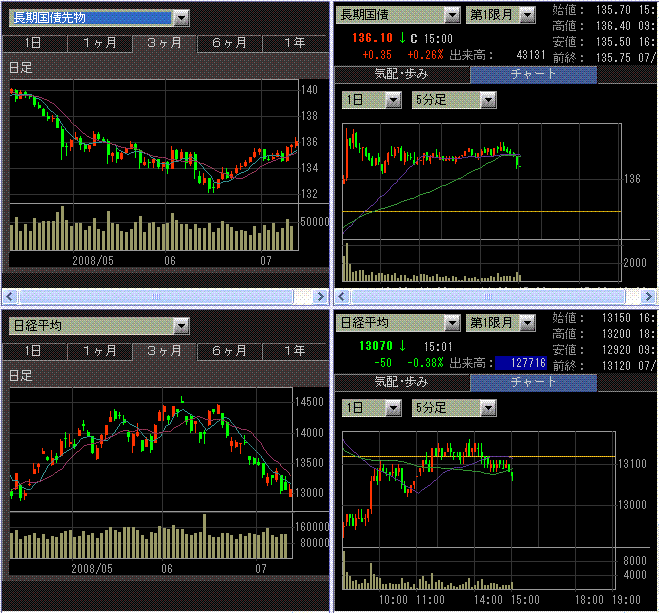The image size is (659, 613).
Task: Open the 第1限月 dropdown beside 日経平均
Action: pos(527,324)
